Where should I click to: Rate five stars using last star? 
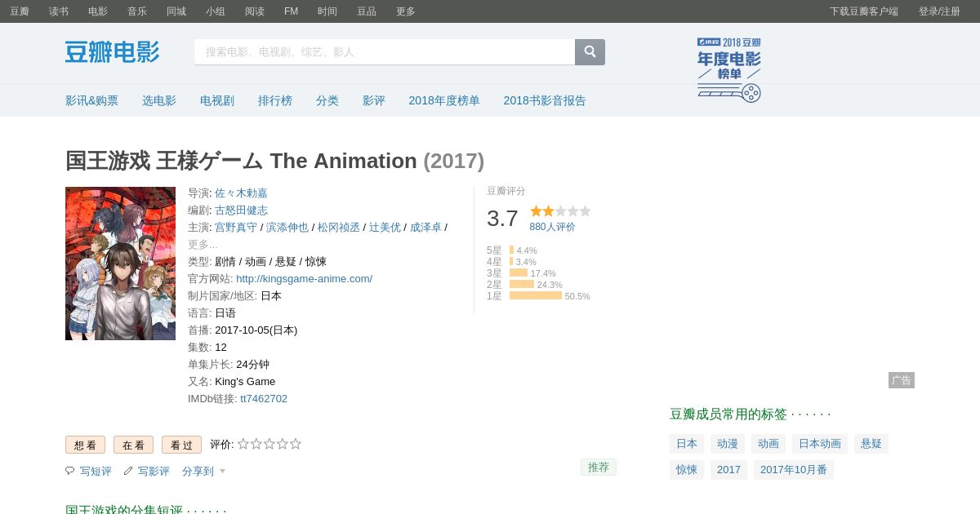[x=296, y=444]
